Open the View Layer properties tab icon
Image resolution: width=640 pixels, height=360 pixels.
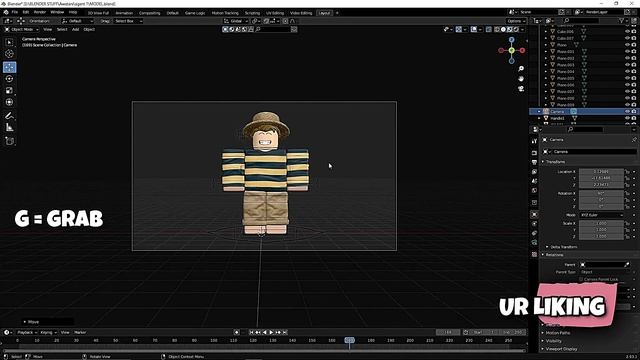coord(534,172)
